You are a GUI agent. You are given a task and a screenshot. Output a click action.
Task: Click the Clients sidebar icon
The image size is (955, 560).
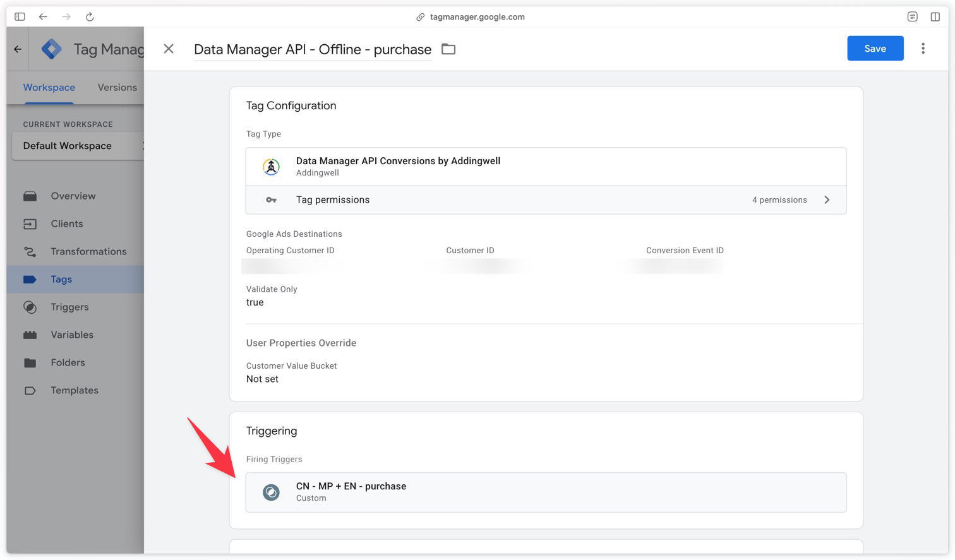[30, 223]
